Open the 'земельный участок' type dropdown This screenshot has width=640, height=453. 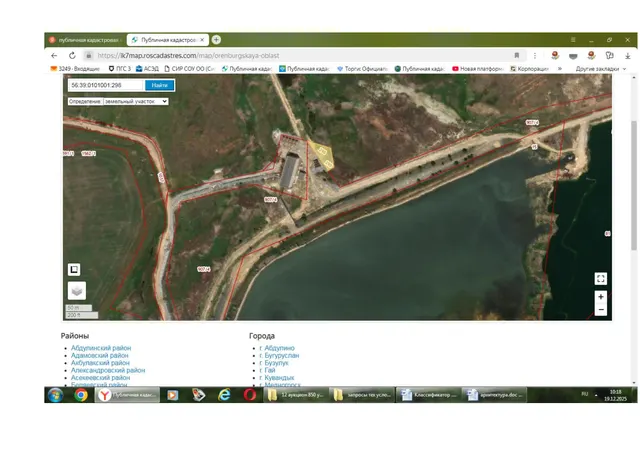click(136, 101)
